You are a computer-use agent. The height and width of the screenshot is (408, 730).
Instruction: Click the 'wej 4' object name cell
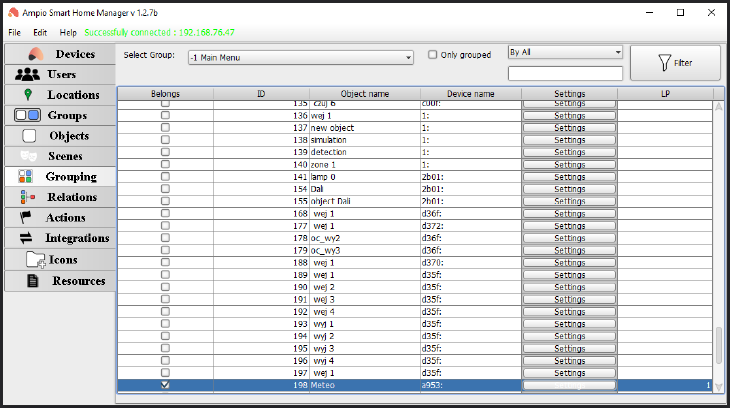[x=365, y=312]
